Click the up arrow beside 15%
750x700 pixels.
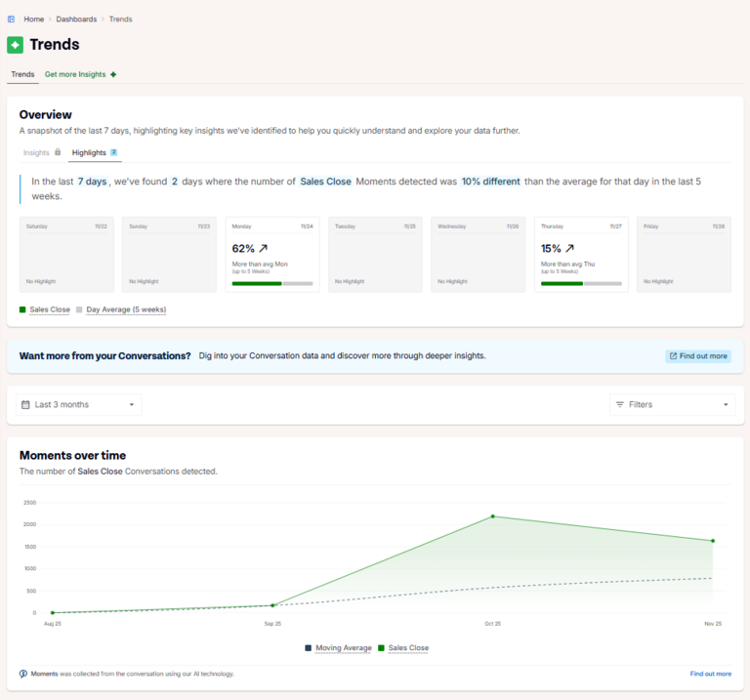pyautogui.click(x=569, y=248)
